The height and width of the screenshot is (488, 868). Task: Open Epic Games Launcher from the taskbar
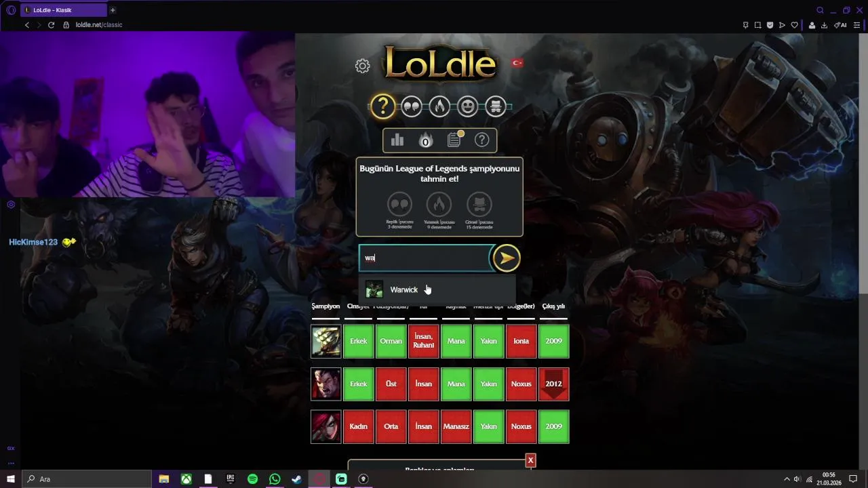pyautogui.click(x=231, y=479)
